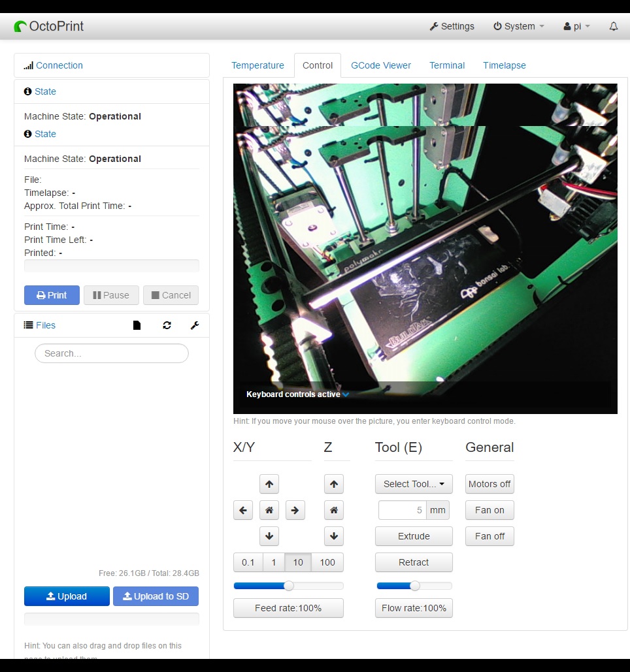Home the Z axis
This screenshot has height=672, width=630.
[333, 510]
